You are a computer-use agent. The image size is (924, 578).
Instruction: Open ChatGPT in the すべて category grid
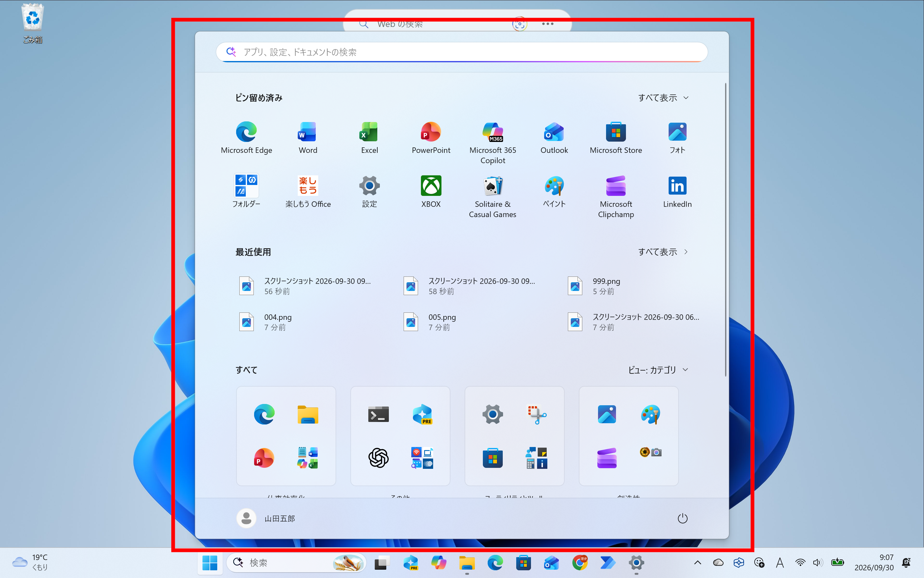(378, 458)
